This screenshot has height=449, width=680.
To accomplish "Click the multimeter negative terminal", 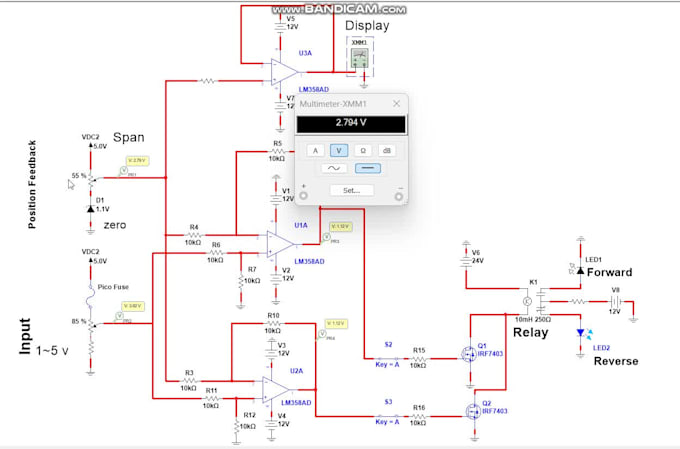I will 399,197.
